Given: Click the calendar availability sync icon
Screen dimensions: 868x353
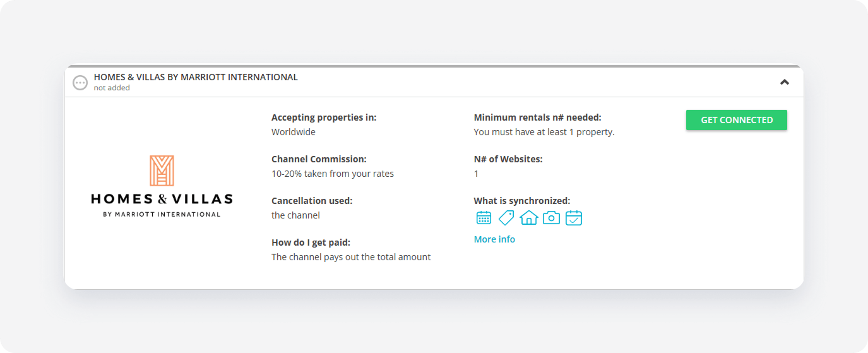Looking at the screenshot, I should click(484, 218).
